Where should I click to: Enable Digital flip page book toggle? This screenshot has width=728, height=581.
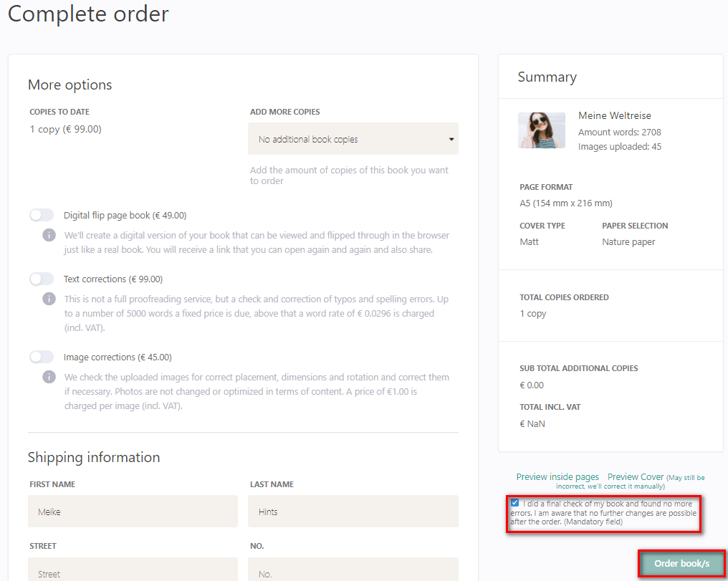coord(42,216)
